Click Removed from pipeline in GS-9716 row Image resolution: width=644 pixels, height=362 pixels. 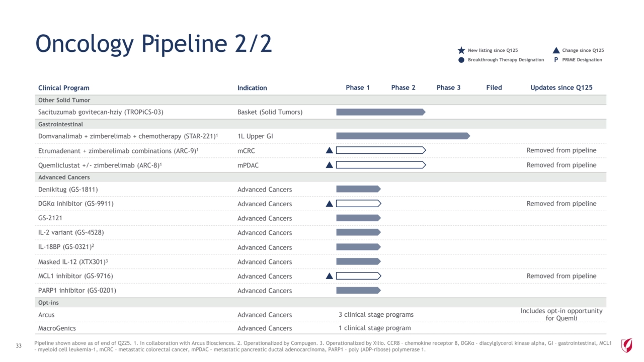point(561,276)
